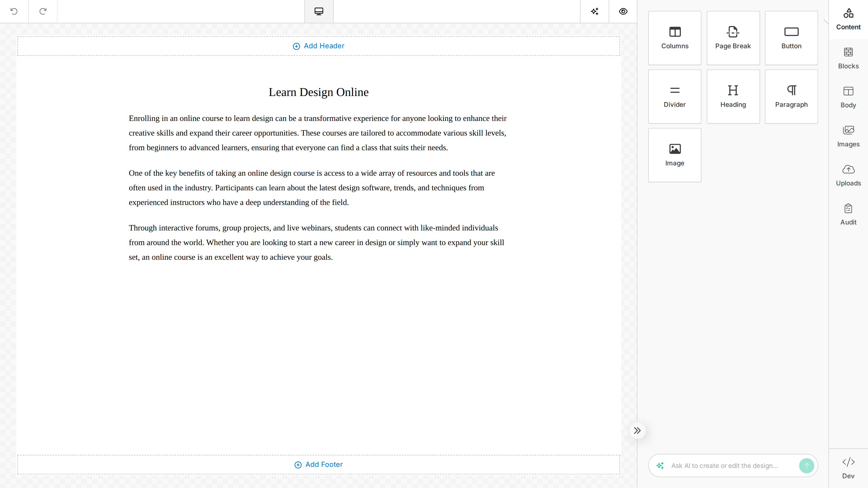Choose the Image content block

pyautogui.click(x=675, y=155)
